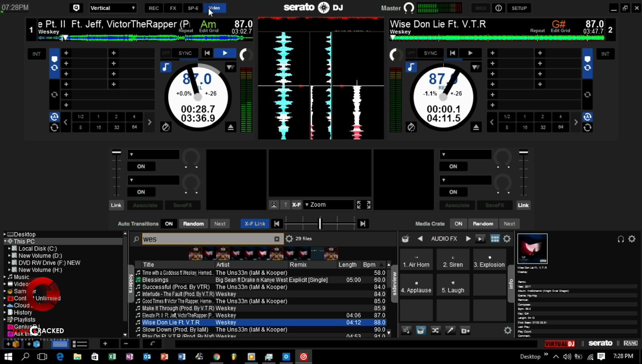This screenshot has width=642, height=364.
Task: Click the left Link button
Action: [116, 205]
